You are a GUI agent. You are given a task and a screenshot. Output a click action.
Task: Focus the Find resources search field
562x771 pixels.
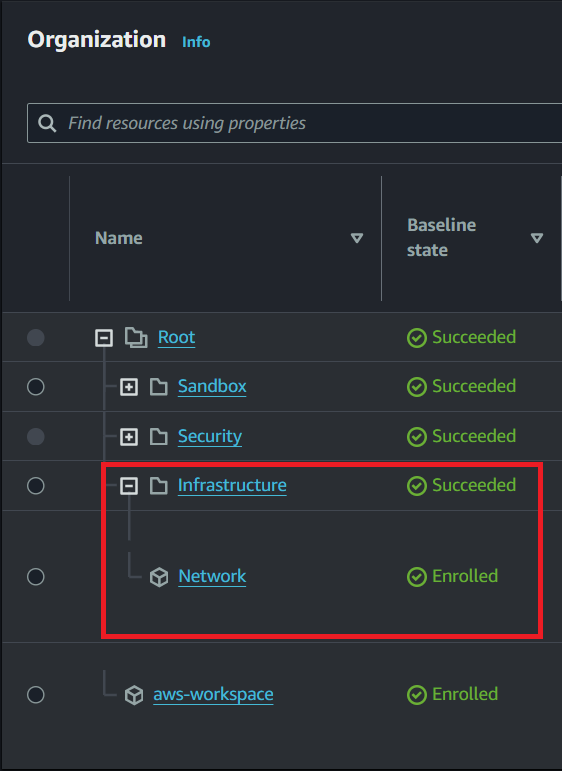tap(295, 123)
